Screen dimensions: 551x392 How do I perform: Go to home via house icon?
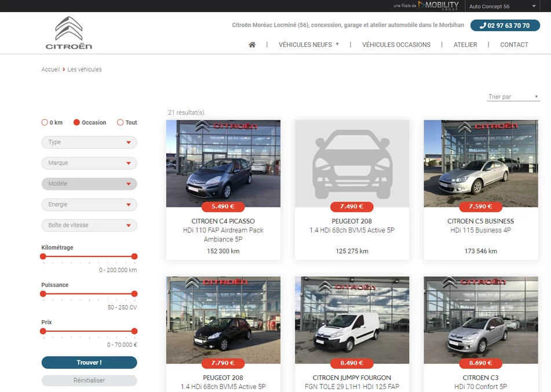[x=252, y=45]
